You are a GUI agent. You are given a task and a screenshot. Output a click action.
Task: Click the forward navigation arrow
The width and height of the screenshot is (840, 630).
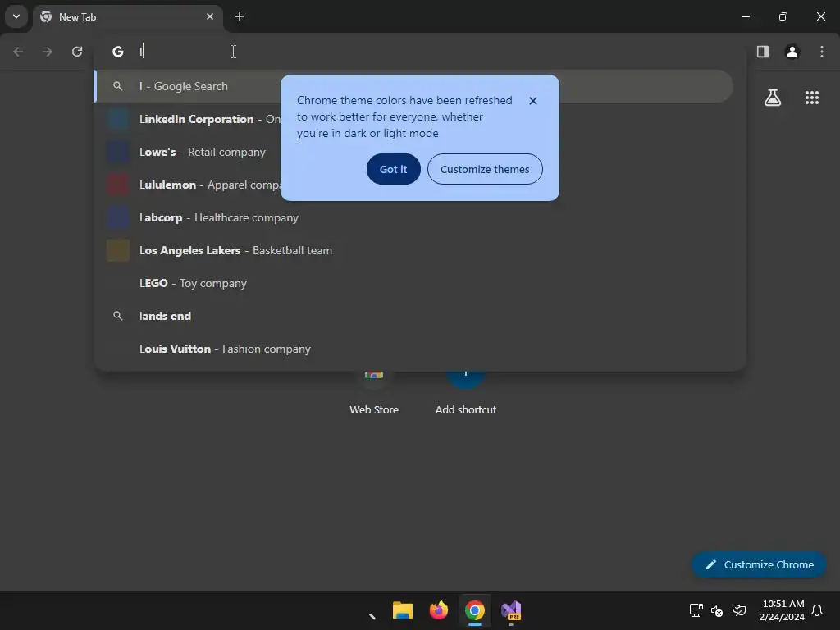pyautogui.click(x=48, y=52)
